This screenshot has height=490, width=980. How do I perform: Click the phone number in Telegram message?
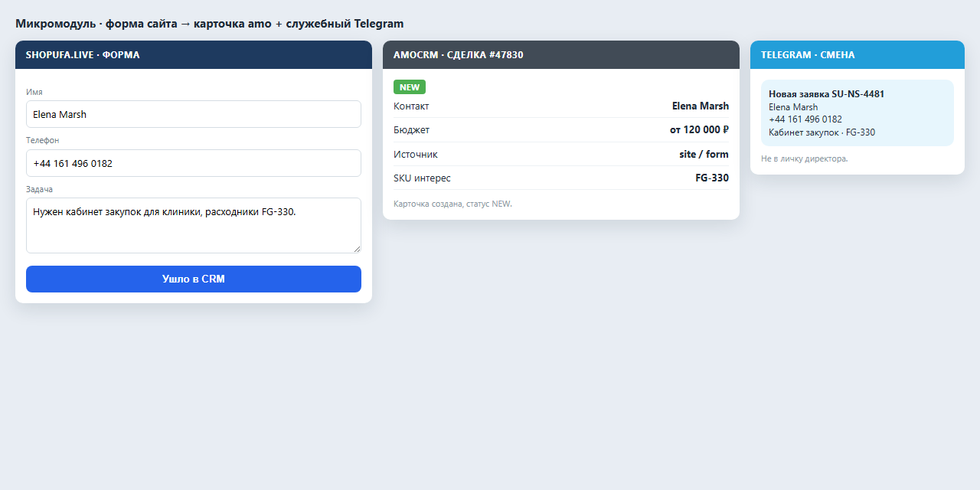(x=805, y=119)
